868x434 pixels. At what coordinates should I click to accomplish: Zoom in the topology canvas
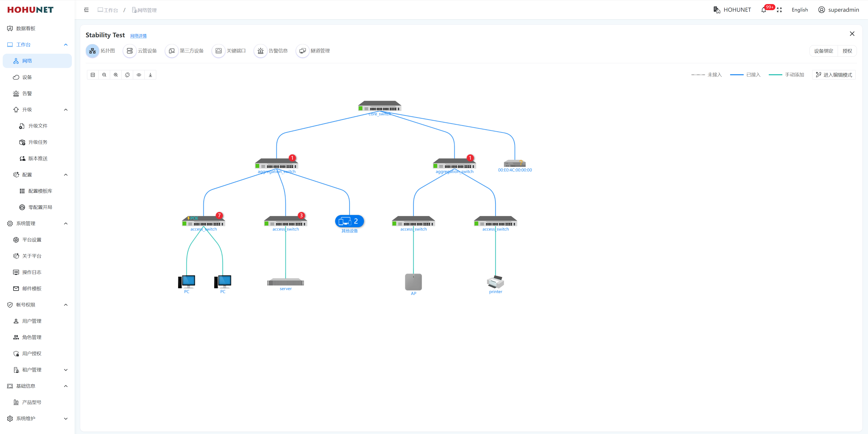pos(116,75)
